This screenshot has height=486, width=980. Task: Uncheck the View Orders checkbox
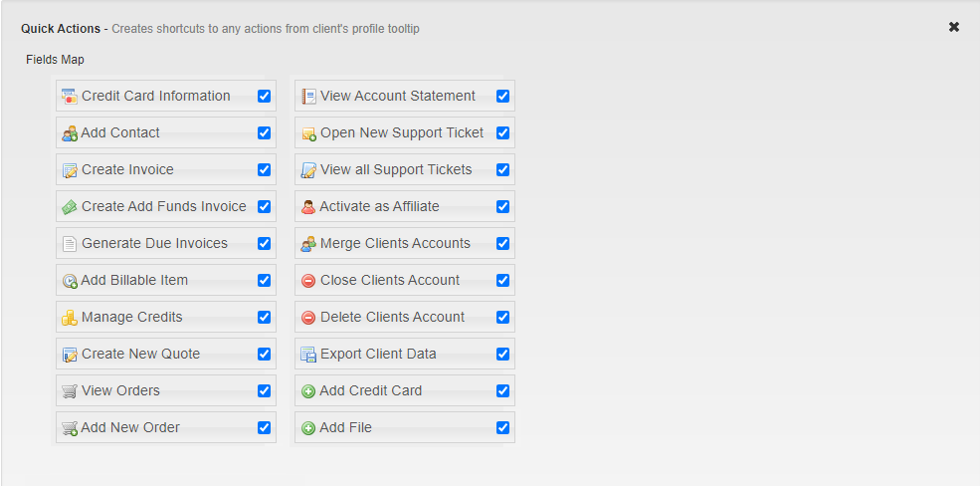265,391
